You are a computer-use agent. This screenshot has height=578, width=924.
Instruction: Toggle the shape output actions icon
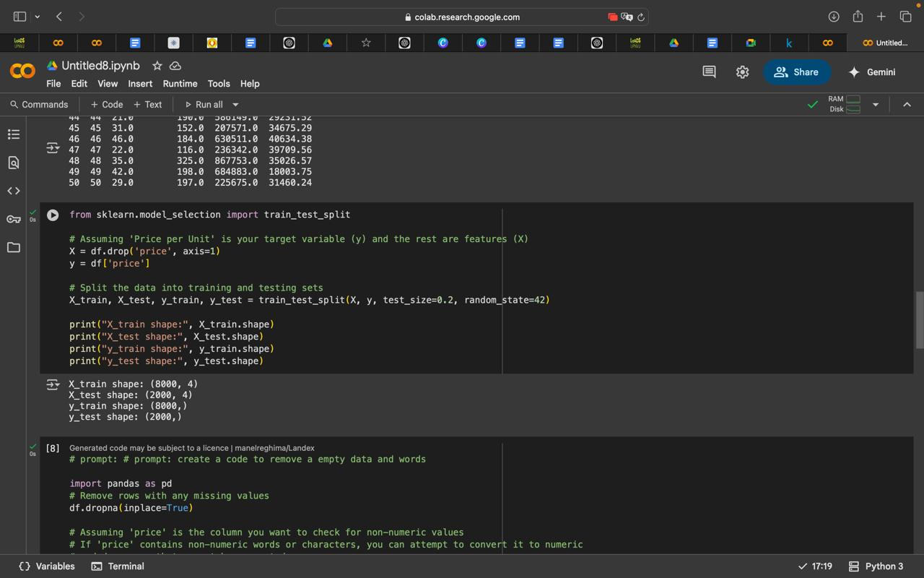click(53, 384)
